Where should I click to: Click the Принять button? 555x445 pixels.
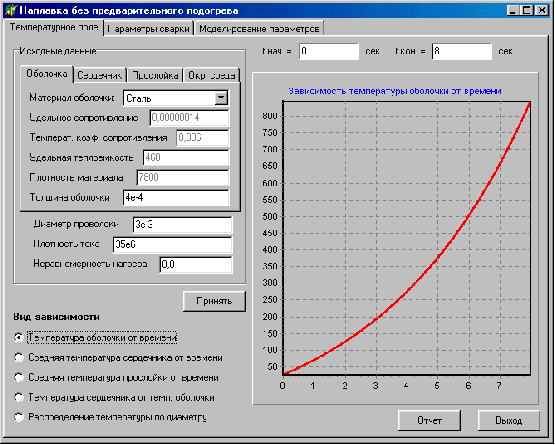(x=214, y=301)
